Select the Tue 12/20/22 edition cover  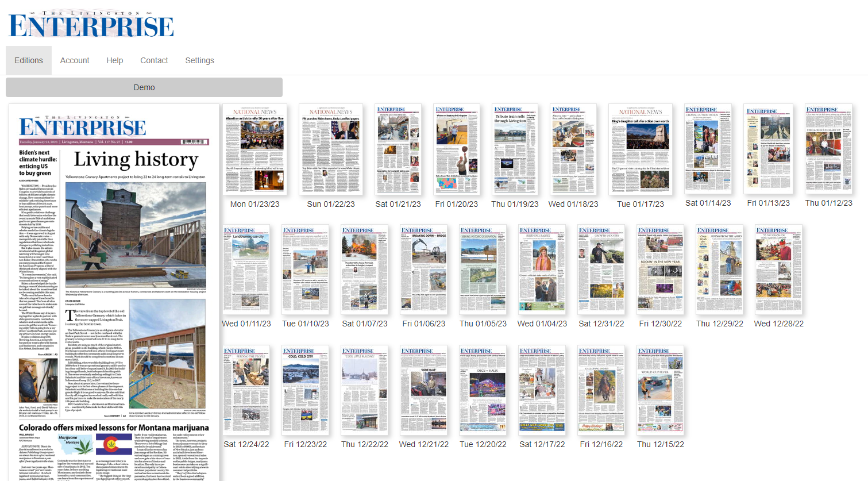tap(483, 390)
